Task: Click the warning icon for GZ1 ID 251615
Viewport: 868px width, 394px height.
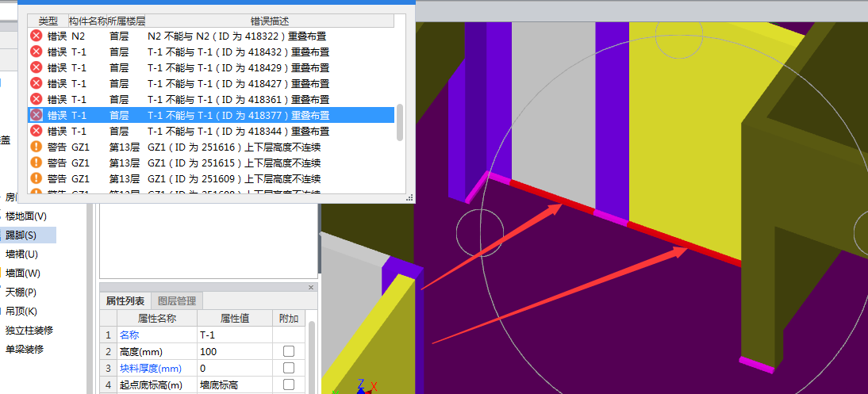Action: coord(36,163)
